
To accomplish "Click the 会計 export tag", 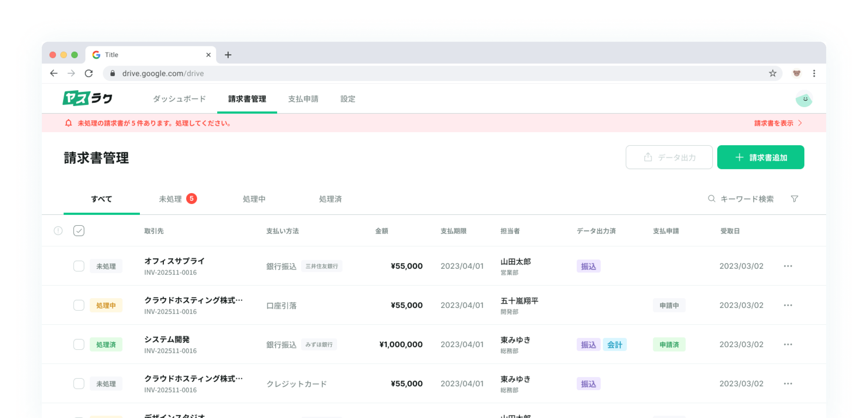I will click(x=615, y=345).
